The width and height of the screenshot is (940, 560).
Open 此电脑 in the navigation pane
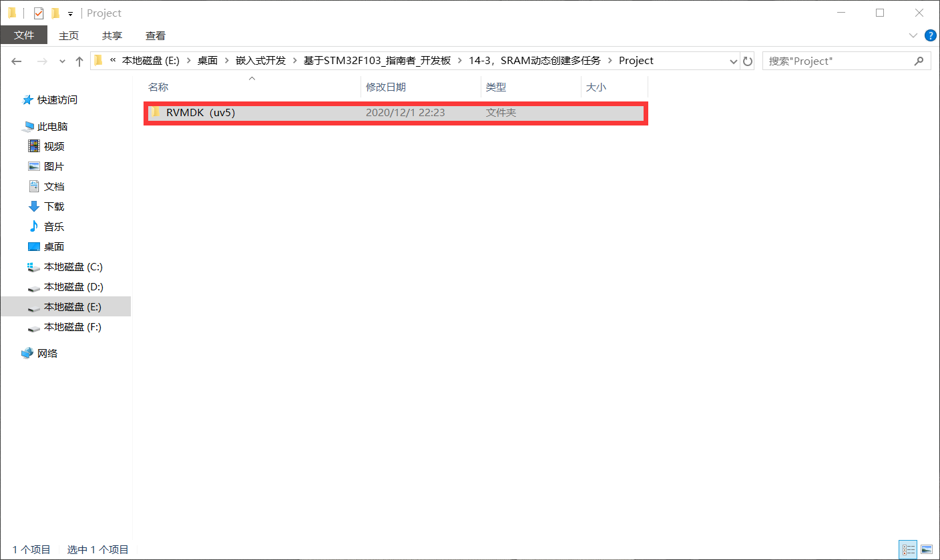tap(53, 127)
